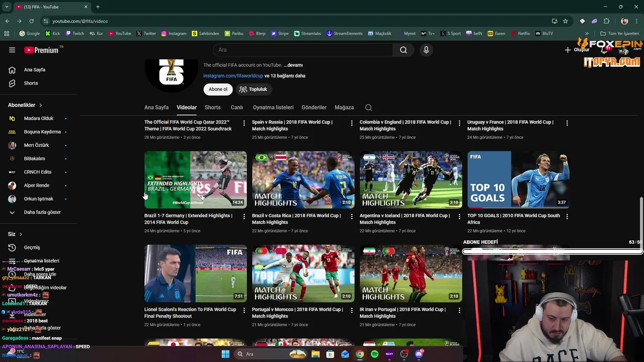This screenshot has height=362, width=644.
Task: Open a new browser tab
Action: (x=98, y=7)
